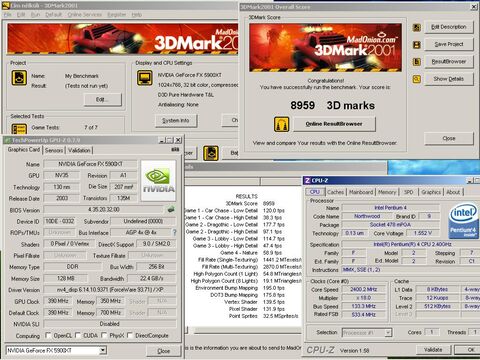
Task: Toggle the CUDA checkbox in GPU-Z
Action: click(78, 335)
